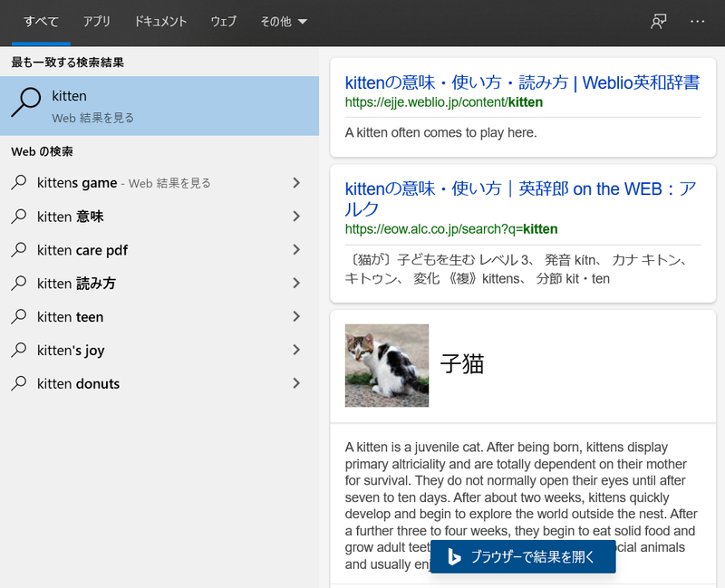Click the search icon next to kittens game
The height and width of the screenshot is (588, 725).
point(19,183)
